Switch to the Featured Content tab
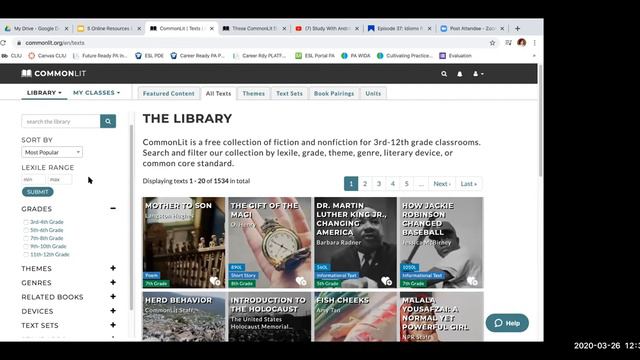Image resolution: width=640 pixels, height=360 pixels. pyautogui.click(x=169, y=93)
